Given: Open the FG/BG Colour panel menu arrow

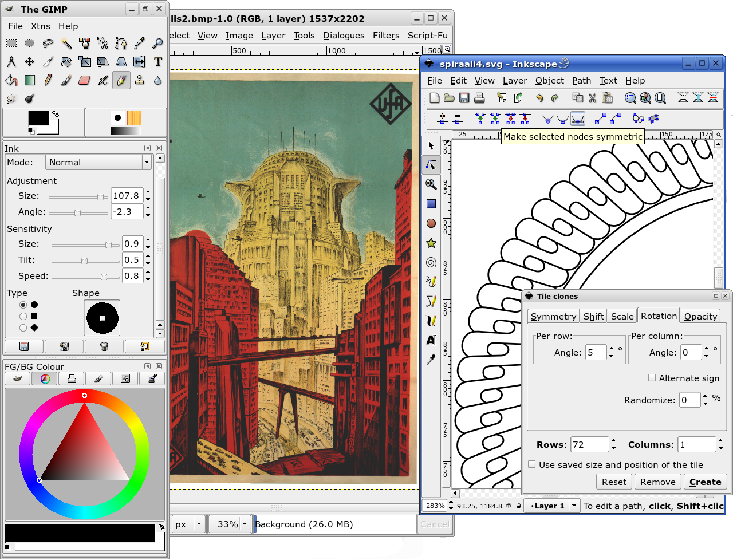Looking at the screenshot, I should pos(147,366).
